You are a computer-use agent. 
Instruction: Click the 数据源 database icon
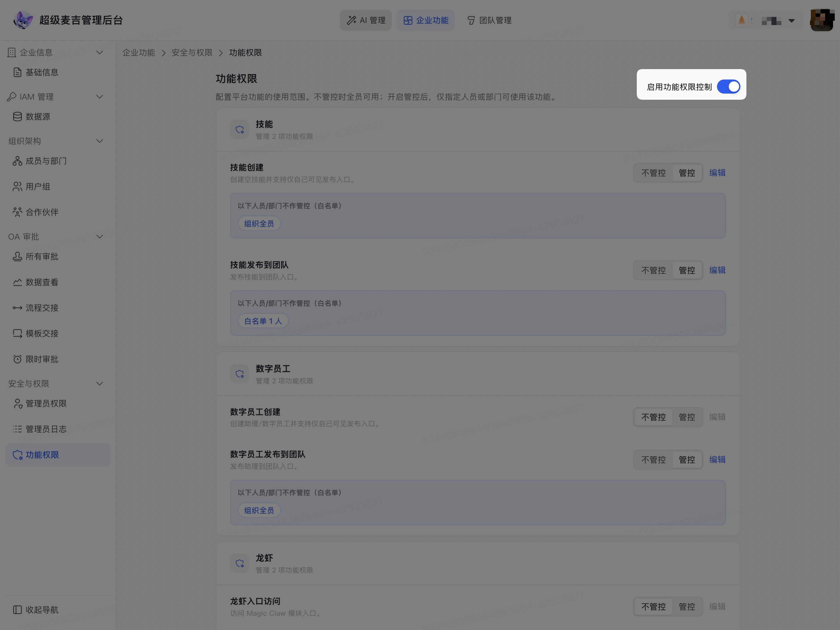coord(17,117)
